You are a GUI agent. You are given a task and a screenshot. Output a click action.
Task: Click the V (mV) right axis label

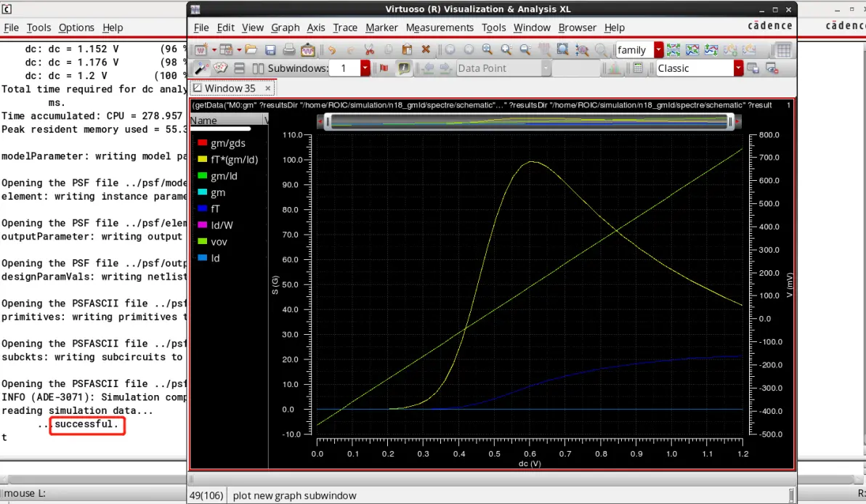pyautogui.click(x=789, y=285)
